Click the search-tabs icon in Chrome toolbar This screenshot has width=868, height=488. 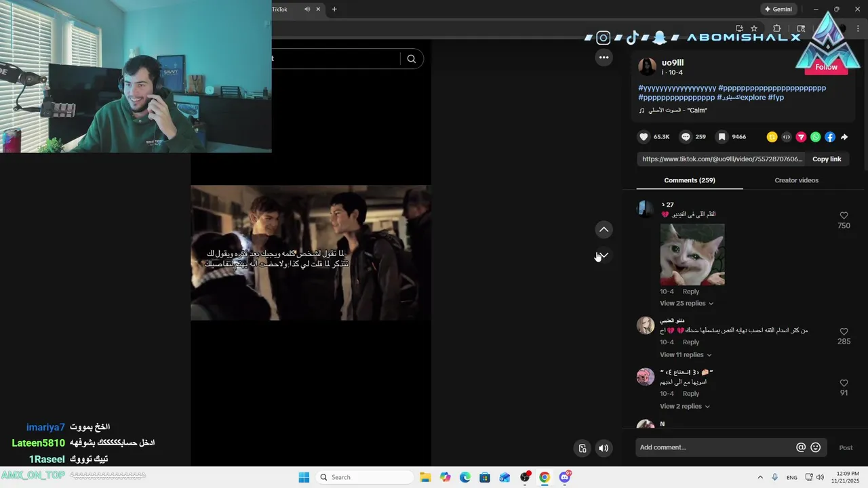801,28
